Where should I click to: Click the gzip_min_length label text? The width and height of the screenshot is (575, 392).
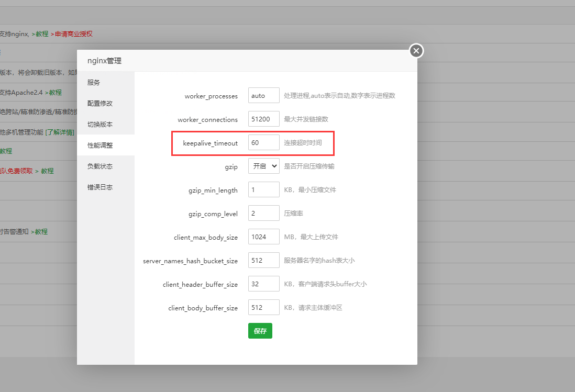click(x=213, y=190)
